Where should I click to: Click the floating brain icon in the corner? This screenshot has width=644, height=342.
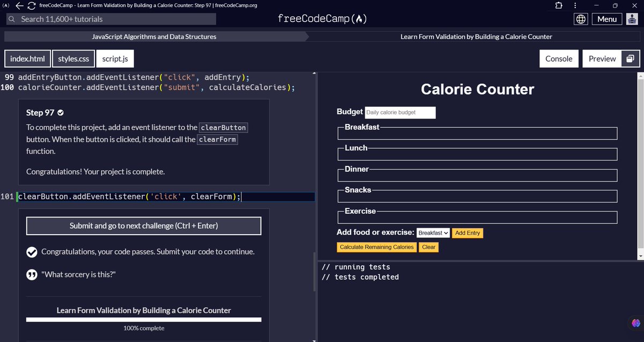(x=636, y=323)
